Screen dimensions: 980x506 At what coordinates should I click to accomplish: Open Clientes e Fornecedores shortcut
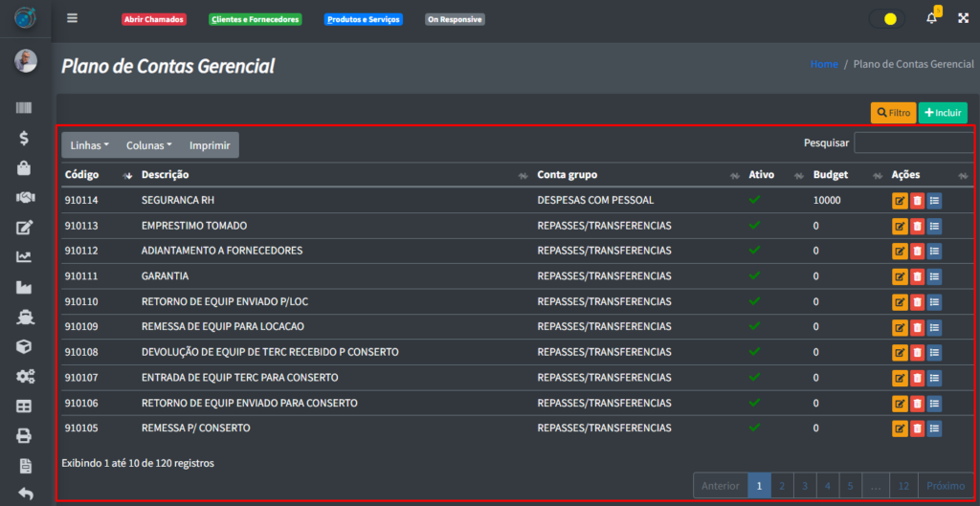click(x=255, y=19)
